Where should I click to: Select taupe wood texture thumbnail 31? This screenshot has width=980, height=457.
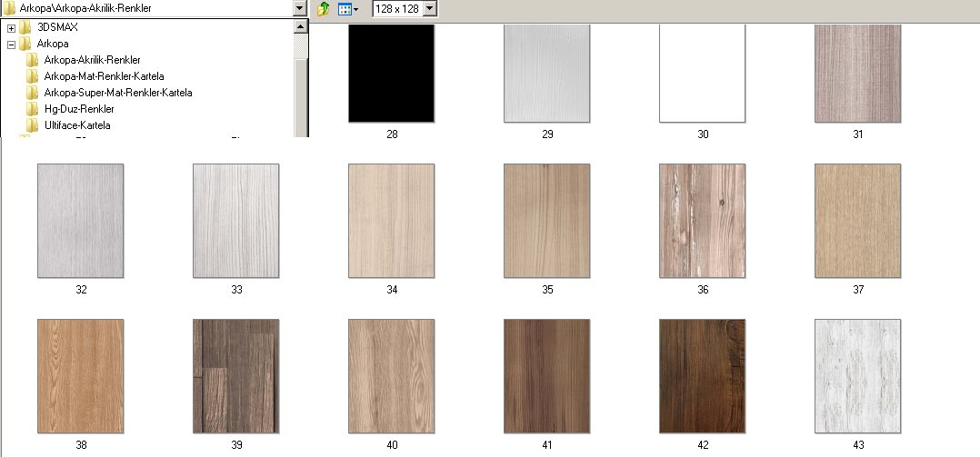click(857, 73)
